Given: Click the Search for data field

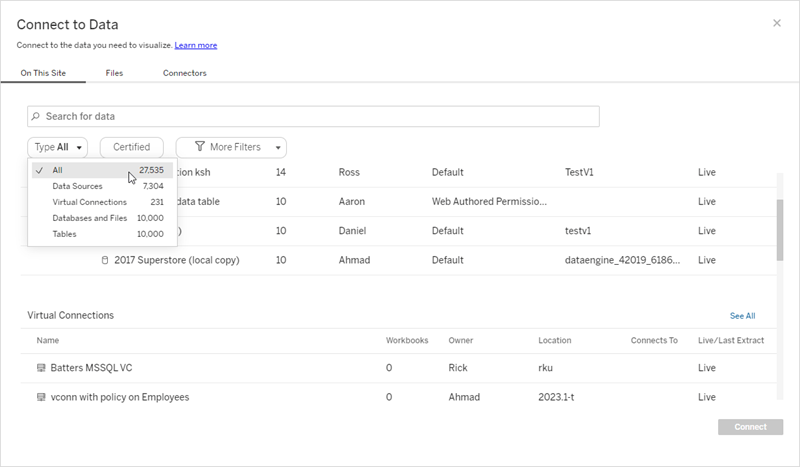Looking at the screenshot, I should tap(313, 117).
